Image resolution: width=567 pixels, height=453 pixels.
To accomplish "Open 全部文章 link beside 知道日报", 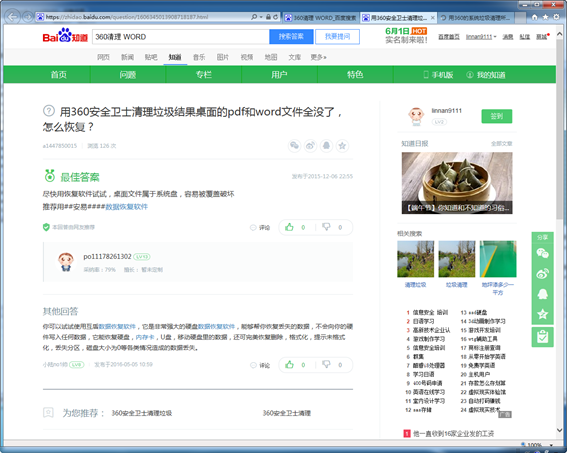I will pyautogui.click(x=501, y=144).
